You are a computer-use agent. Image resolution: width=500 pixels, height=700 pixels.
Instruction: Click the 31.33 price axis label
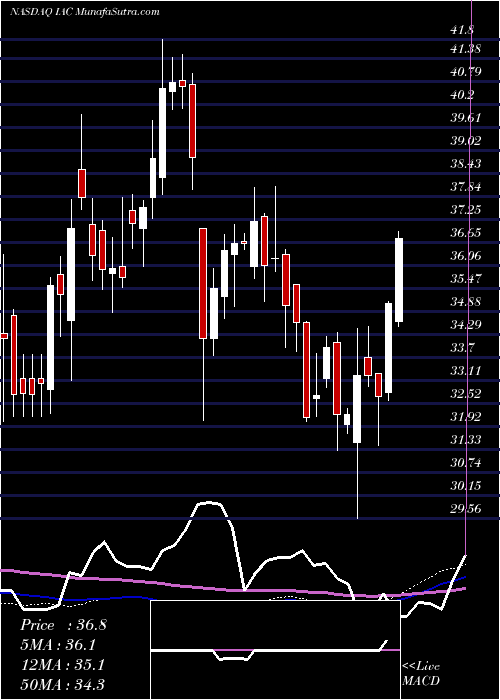(466, 439)
